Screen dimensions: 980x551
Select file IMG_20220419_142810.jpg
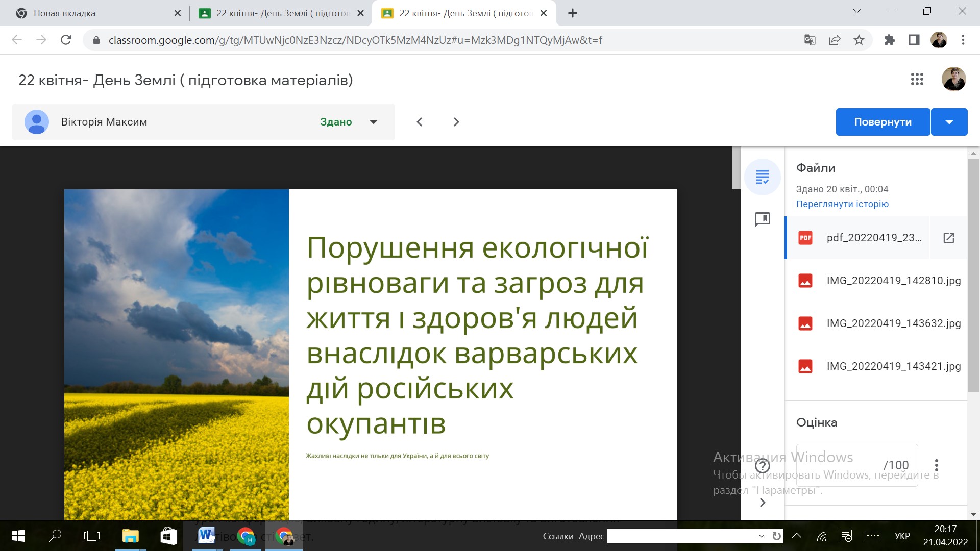point(876,281)
